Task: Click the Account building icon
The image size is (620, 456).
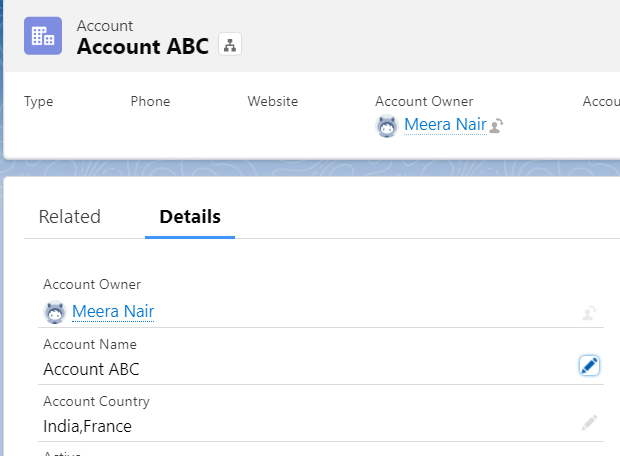Action: 43,36
